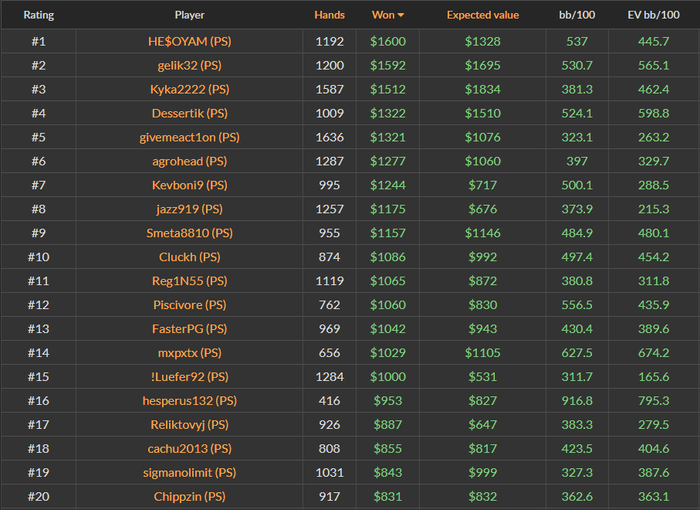Select player Kyka2222 (PS)
Viewport: 700px width, 510px height.
click(x=189, y=90)
